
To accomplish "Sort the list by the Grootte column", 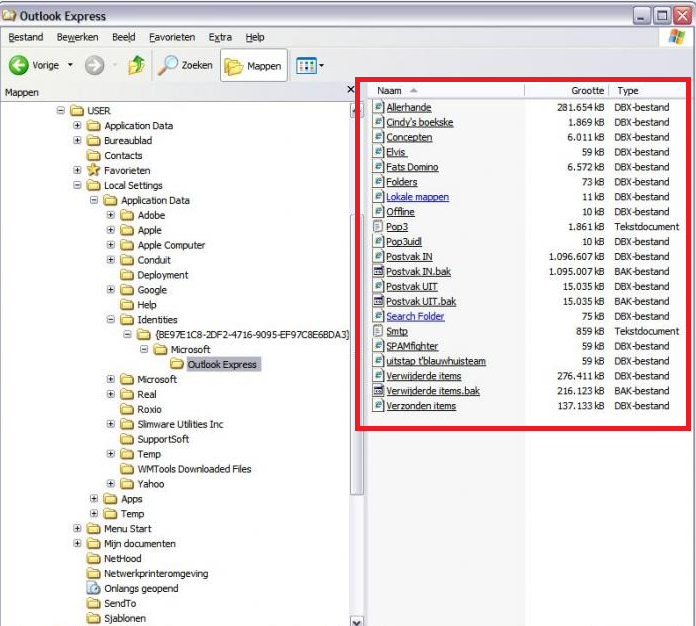I will 566,91.
